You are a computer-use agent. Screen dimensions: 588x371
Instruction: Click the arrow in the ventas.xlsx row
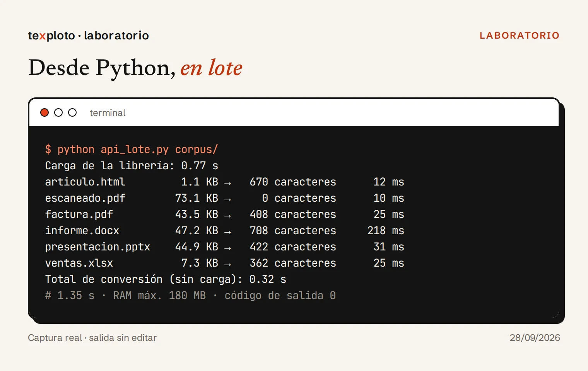(227, 264)
